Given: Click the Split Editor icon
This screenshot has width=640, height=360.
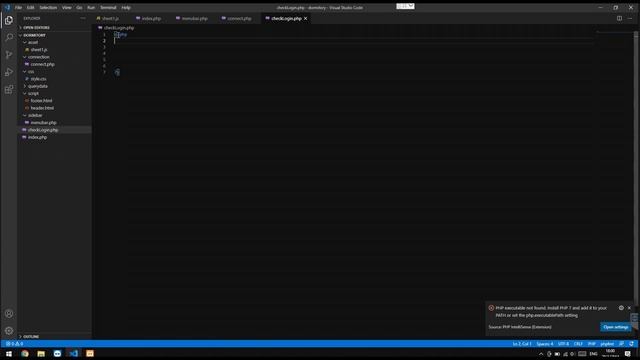Looking at the screenshot, I should (x=619, y=18).
